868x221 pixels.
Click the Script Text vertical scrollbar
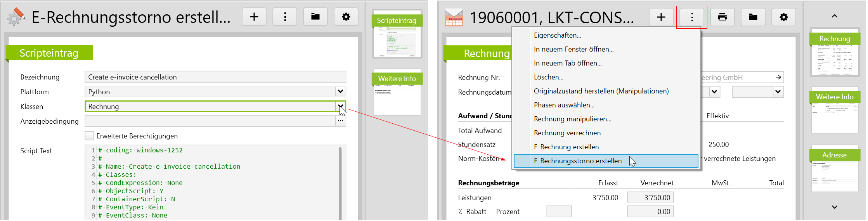tap(340, 182)
